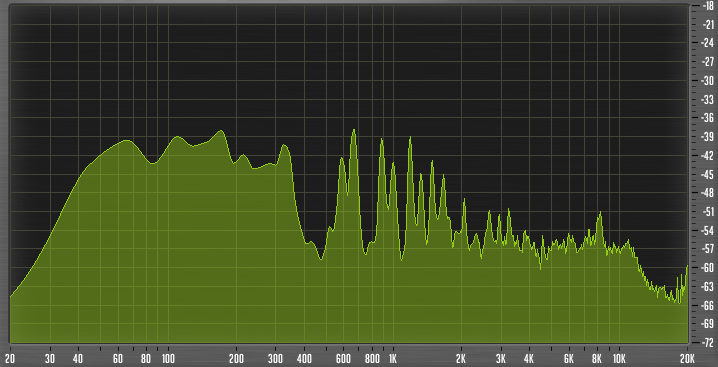Image resolution: width=718 pixels, height=367 pixels.
Task: Click the 400 Hz frequency axis label
Action: tap(305, 358)
